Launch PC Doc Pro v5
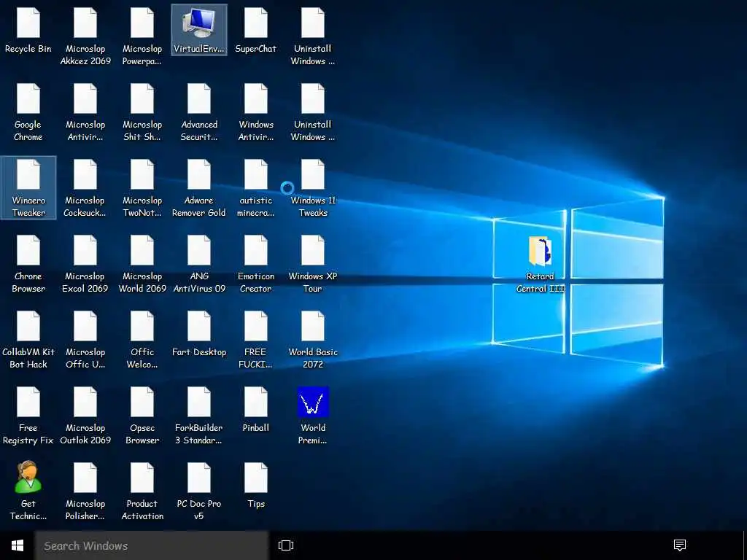 tap(199, 491)
